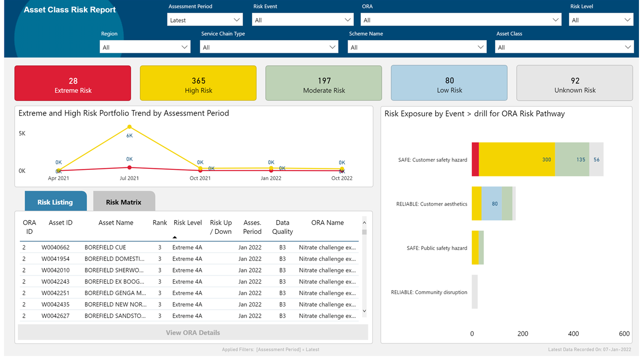Select the Unknown Risk card

click(575, 82)
